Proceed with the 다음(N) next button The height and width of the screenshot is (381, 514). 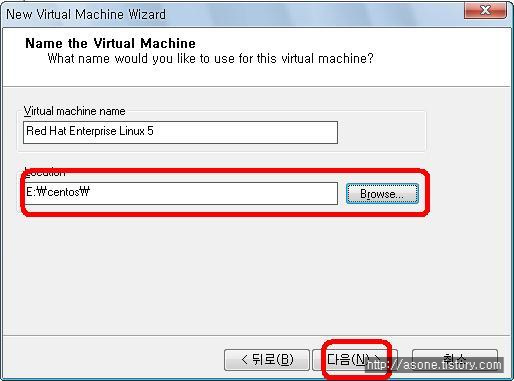pos(354,360)
